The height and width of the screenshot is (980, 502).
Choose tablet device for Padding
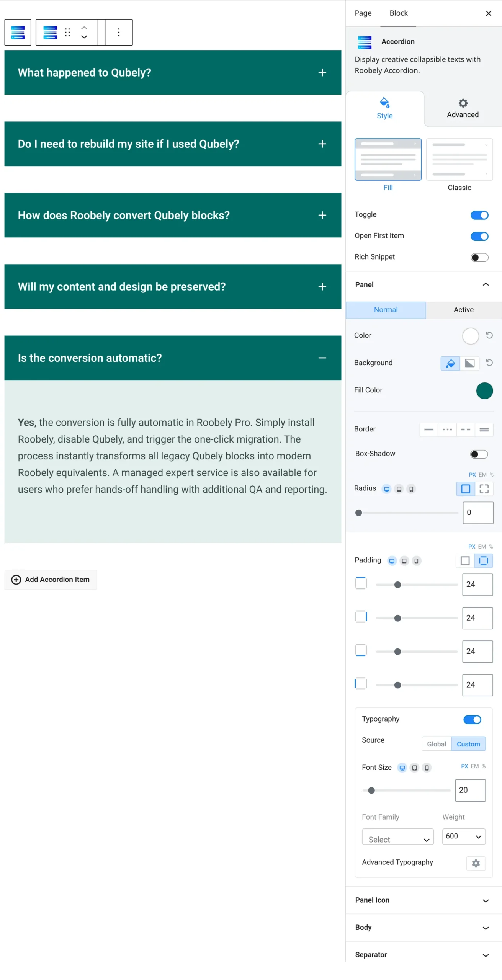[x=404, y=561]
